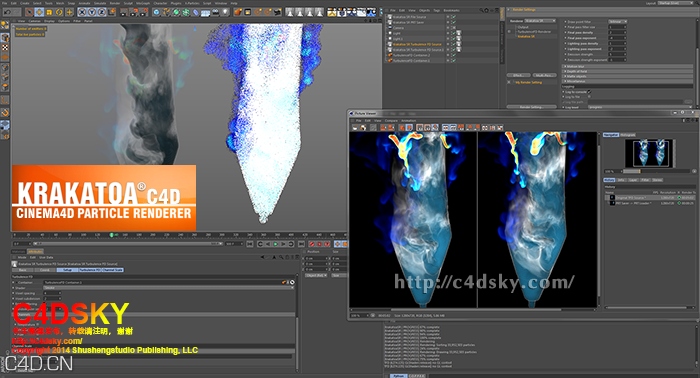Toggle the enable check of TurbulenceFD Container.1
This screenshot has height=378, width=700.
(x=454, y=60)
